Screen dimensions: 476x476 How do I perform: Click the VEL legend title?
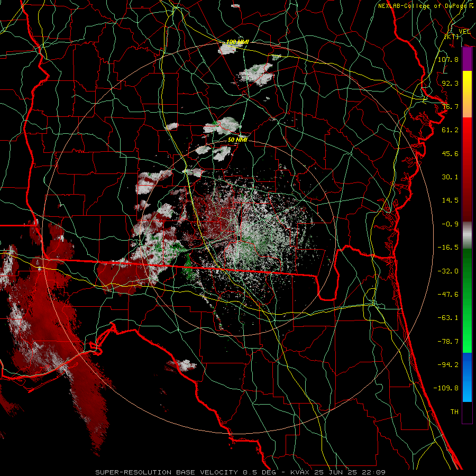point(464,32)
